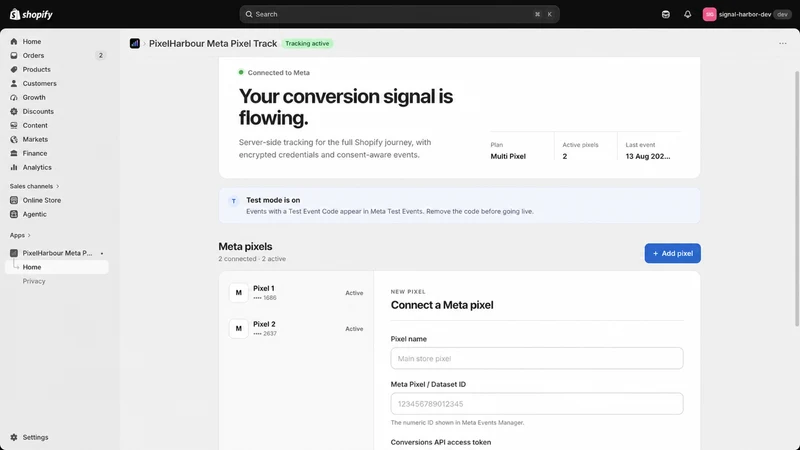The image size is (800, 450).
Task: Click the Meta Pixel / Dataset ID field
Action: [x=537, y=404]
